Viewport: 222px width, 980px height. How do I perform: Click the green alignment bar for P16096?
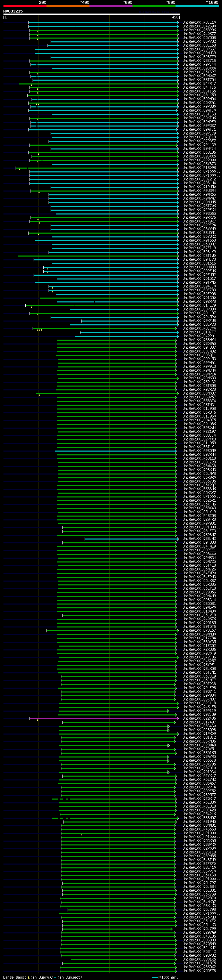tap(97, 168)
